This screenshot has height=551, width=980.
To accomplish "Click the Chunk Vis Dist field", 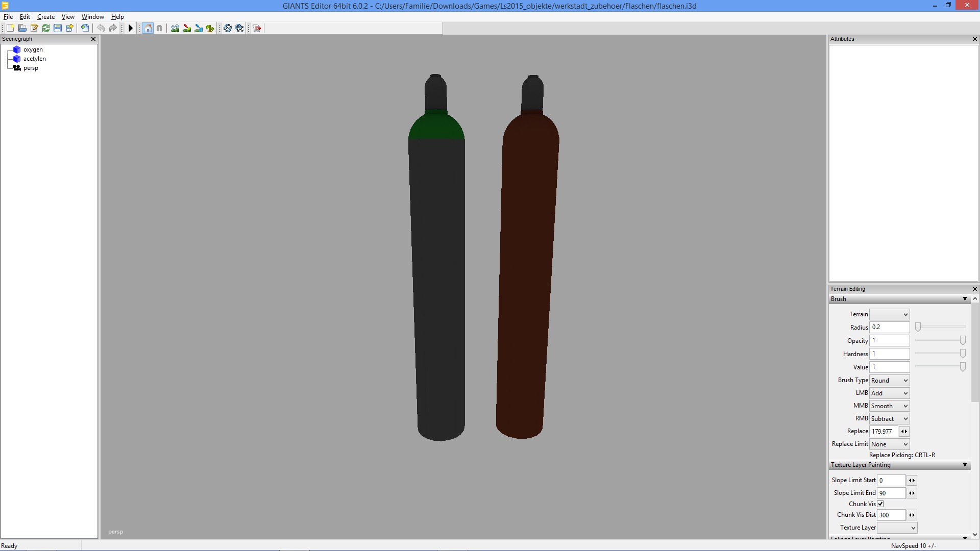I will click(x=891, y=515).
